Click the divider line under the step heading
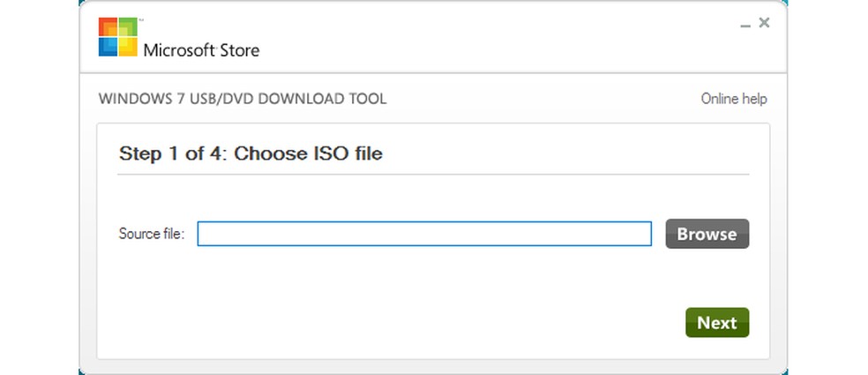 pos(432,174)
